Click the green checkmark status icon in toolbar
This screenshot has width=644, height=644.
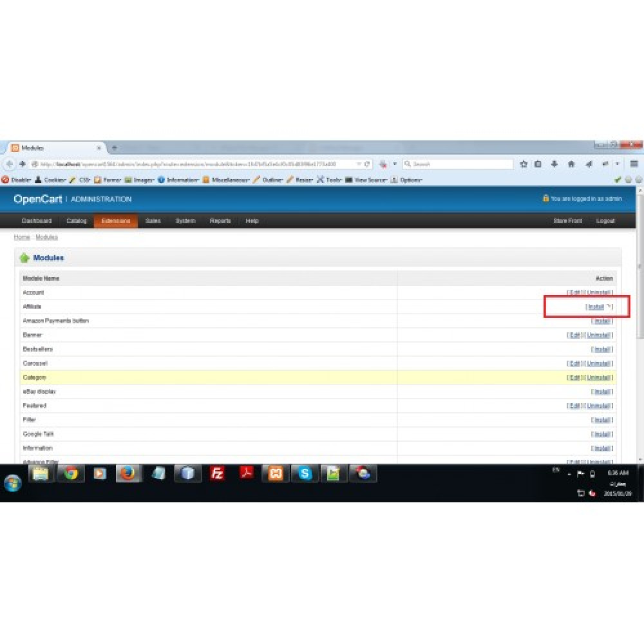click(618, 180)
